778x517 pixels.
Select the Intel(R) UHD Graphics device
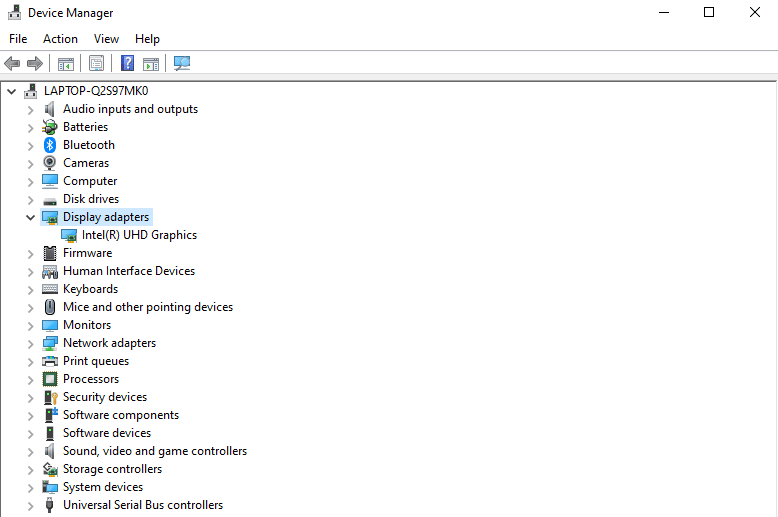point(139,235)
